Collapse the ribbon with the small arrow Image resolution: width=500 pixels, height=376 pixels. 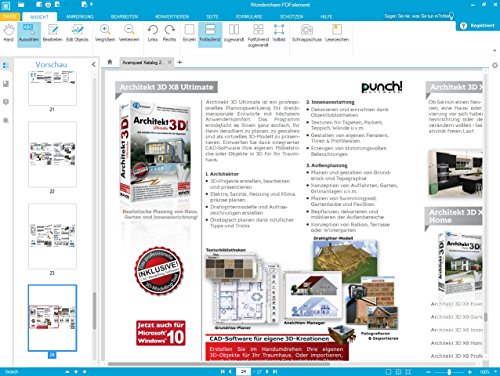tap(494, 50)
